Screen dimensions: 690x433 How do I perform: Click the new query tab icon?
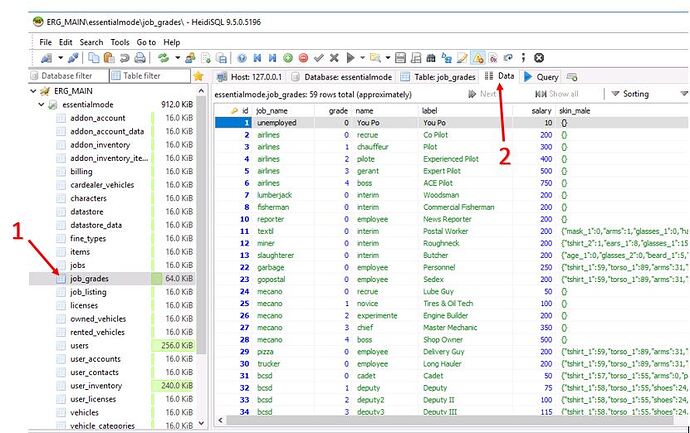[572, 77]
